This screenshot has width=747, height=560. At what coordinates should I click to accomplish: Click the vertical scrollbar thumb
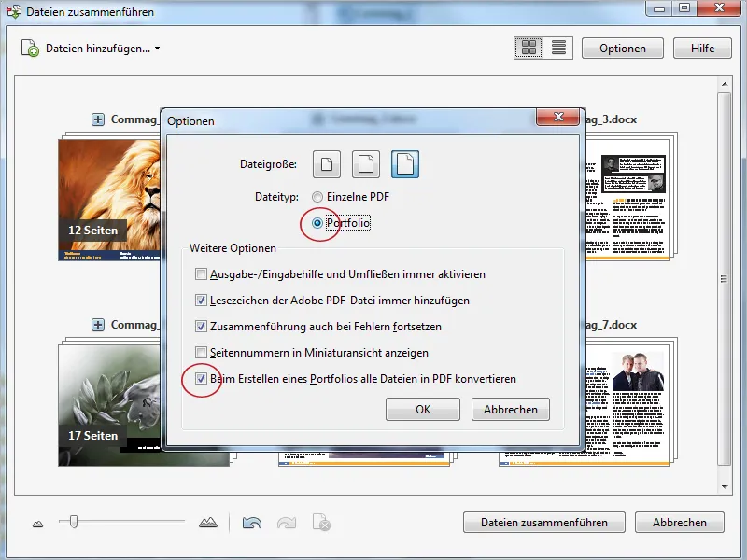[x=725, y=279]
